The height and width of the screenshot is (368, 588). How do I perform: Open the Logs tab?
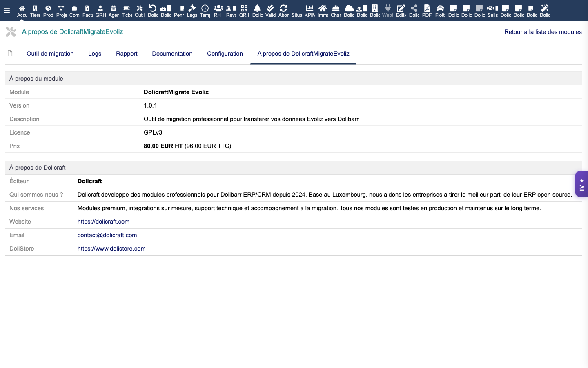coord(95,54)
